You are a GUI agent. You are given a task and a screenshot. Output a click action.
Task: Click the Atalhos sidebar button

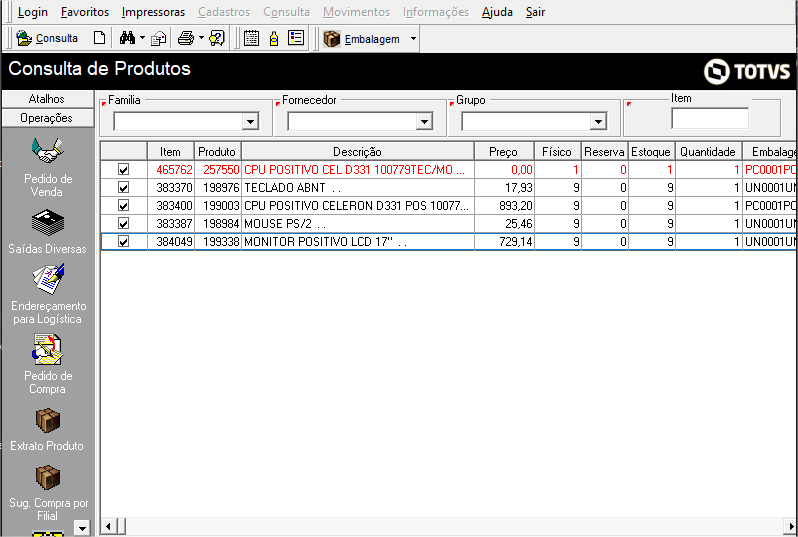tap(47, 99)
